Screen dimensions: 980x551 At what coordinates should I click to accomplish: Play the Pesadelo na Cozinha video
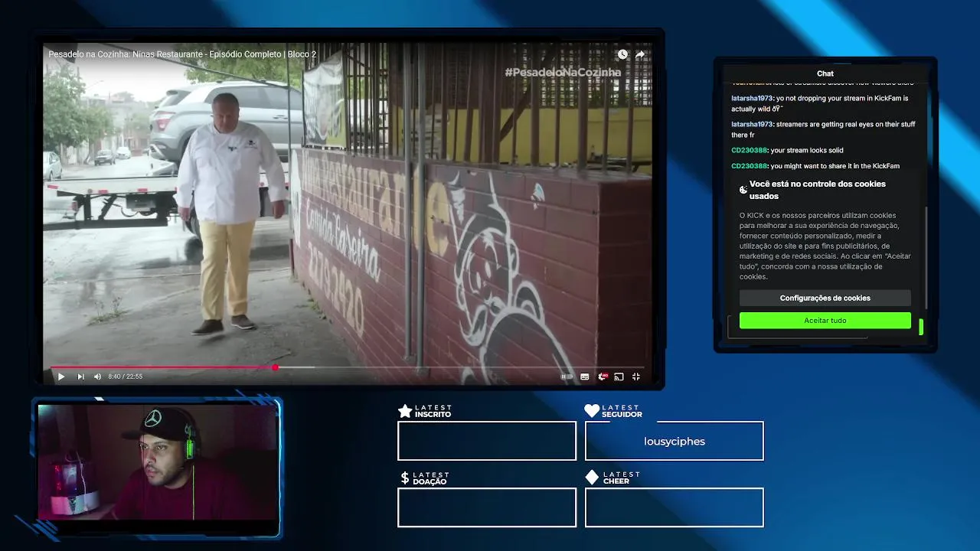(x=61, y=377)
